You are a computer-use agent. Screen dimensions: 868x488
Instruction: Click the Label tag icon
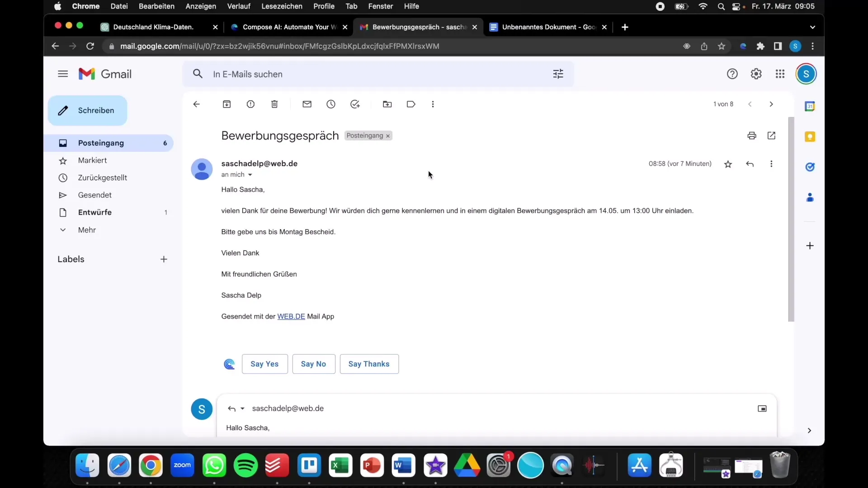pyautogui.click(x=410, y=103)
